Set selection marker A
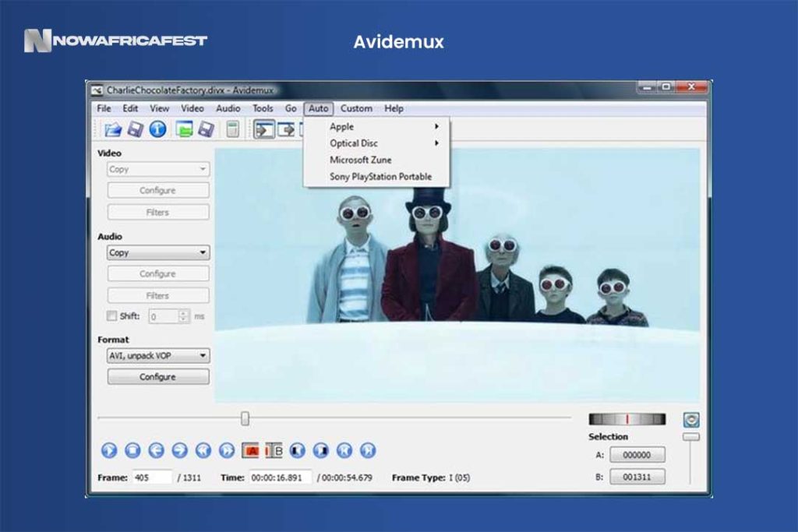 pyautogui.click(x=250, y=450)
